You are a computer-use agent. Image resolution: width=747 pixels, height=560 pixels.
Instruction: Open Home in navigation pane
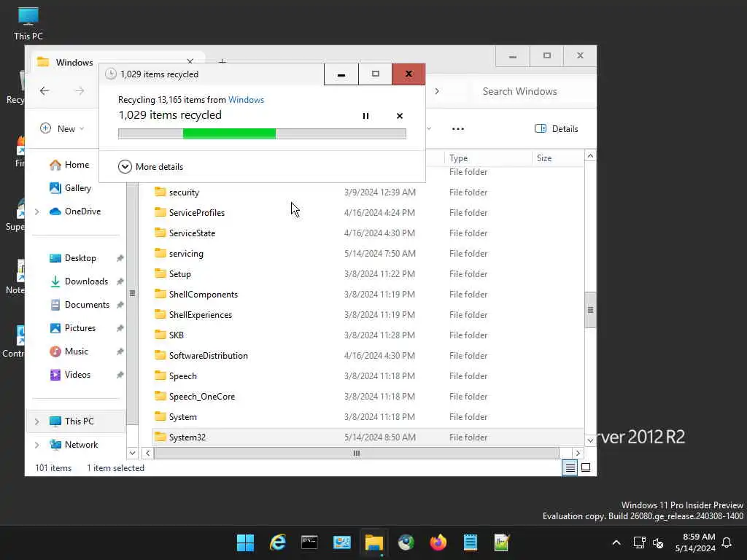pyautogui.click(x=69, y=165)
